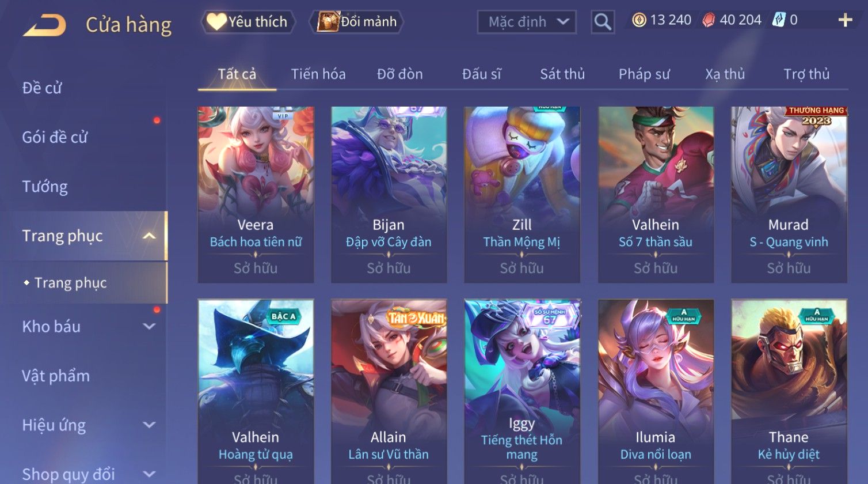868x484 pixels.
Task: Select the Pháp sư tab
Action: pyautogui.click(x=644, y=74)
